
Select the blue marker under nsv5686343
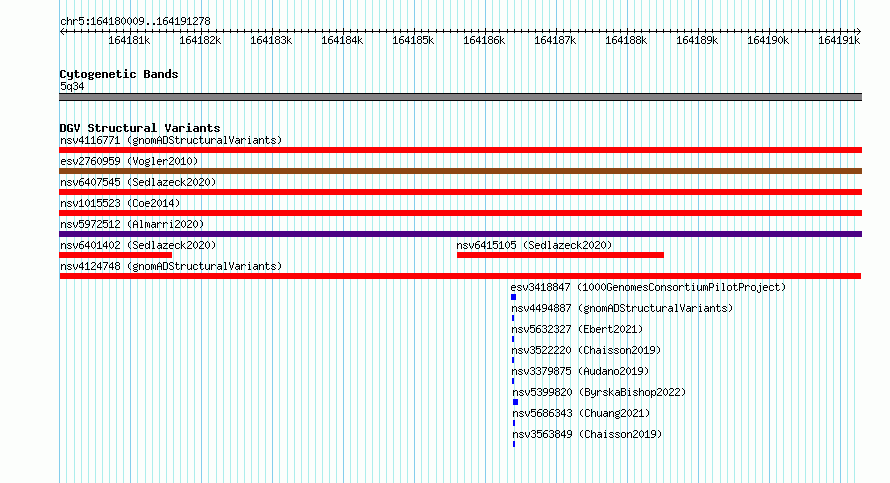[x=514, y=423]
